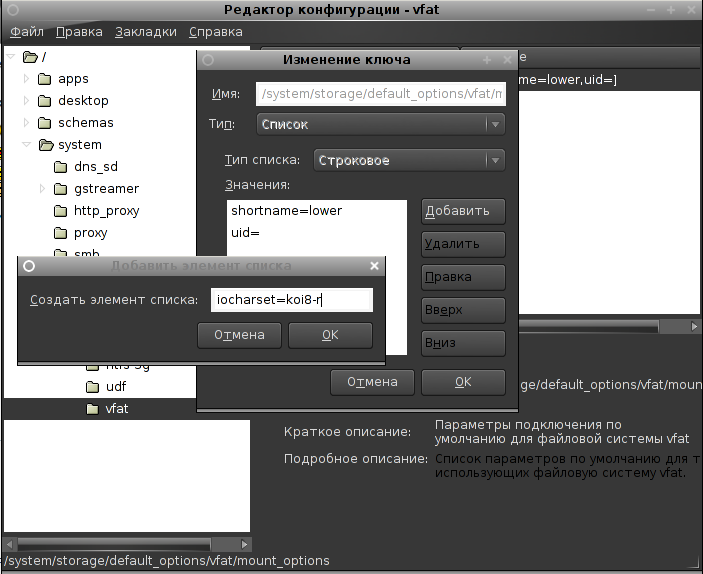
Task: Select the desktop tree entry
Action: (83, 100)
